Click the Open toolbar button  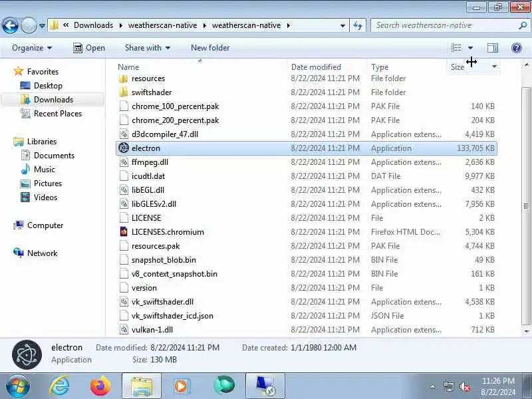[x=89, y=48]
